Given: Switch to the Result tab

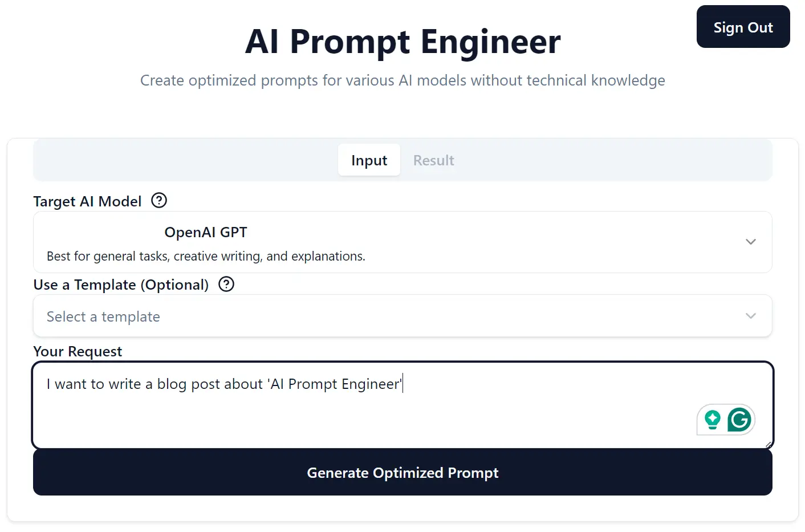Looking at the screenshot, I should (x=433, y=160).
